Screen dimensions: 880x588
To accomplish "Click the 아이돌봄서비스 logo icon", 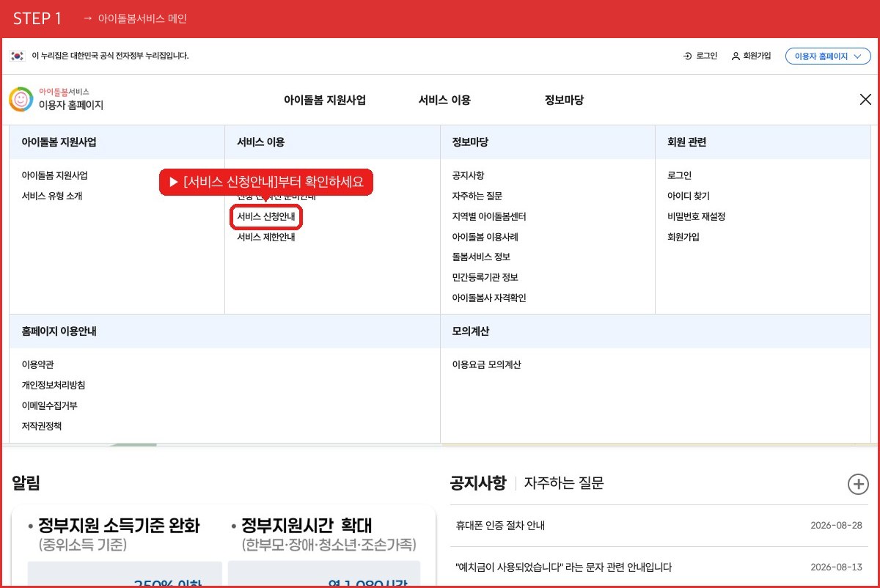I will point(21,100).
